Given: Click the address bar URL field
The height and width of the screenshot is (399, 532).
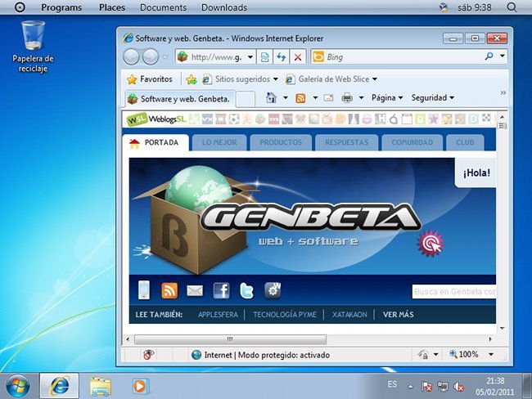Looking at the screenshot, I should point(216,57).
